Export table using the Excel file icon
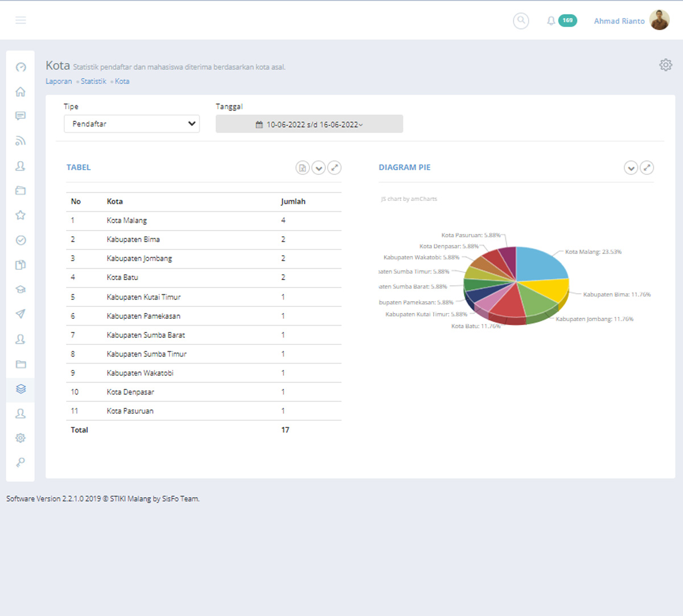This screenshot has height=616, width=683. coord(303,168)
